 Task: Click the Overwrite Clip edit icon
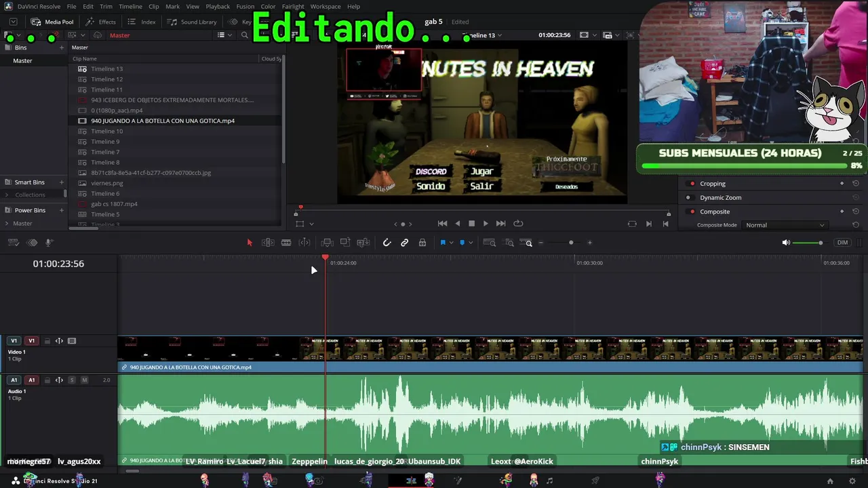coord(345,243)
